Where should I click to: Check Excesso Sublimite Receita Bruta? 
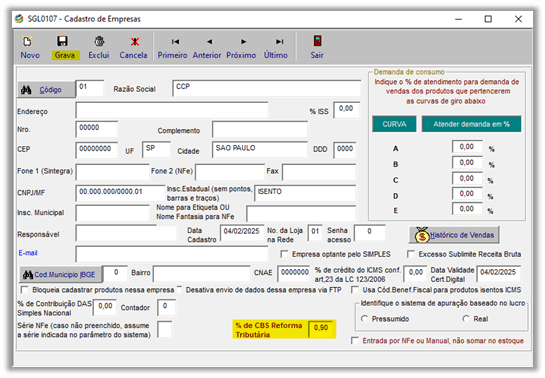coord(411,254)
